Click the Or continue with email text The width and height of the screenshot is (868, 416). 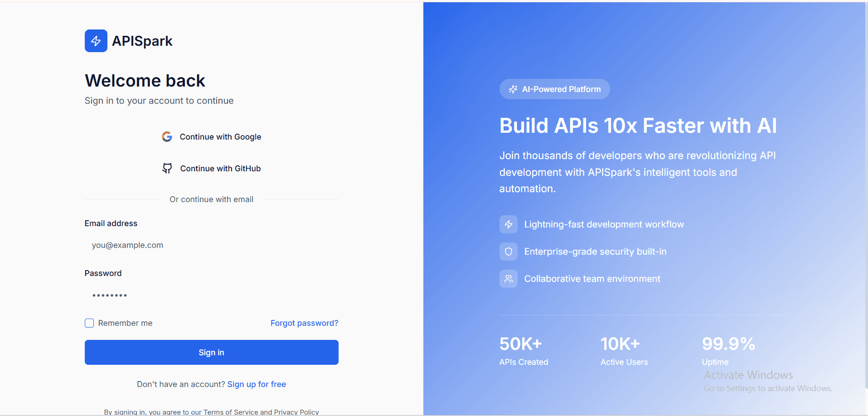pos(212,199)
